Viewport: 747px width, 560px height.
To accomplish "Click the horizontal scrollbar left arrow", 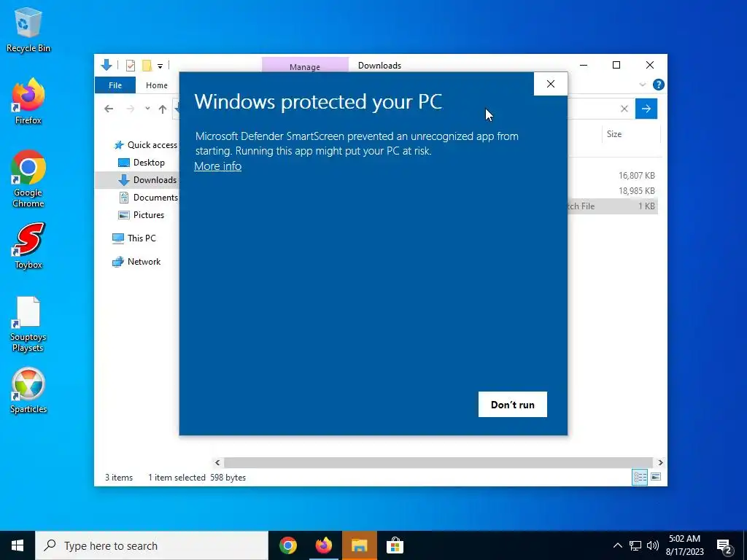I will tap(217, 462).
